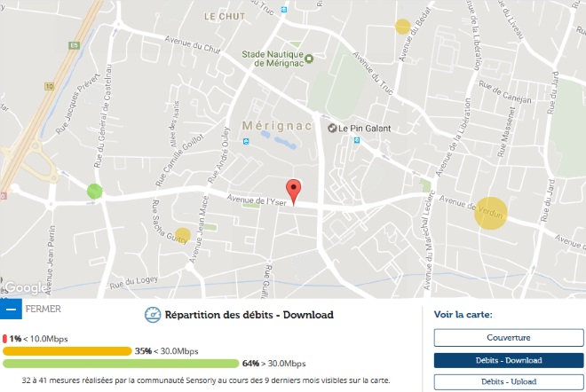Click the blue transit stop icon left of Mérignac label

[x=246, y=141]
